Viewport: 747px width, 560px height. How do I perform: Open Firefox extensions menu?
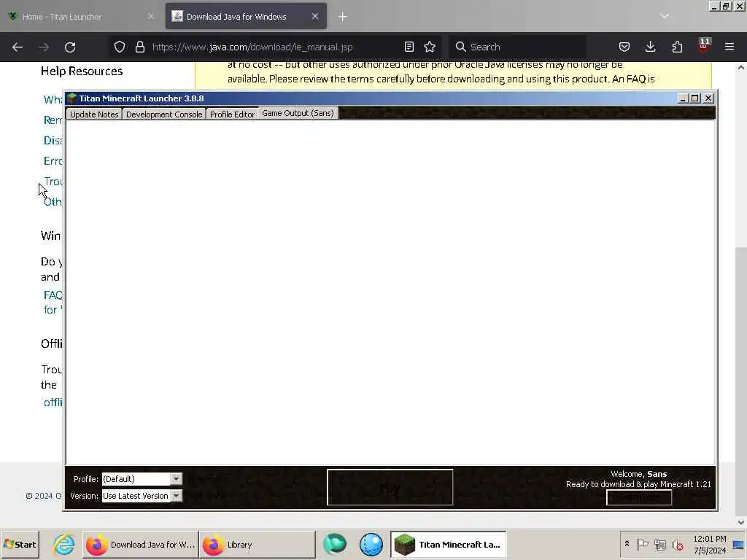677,47
